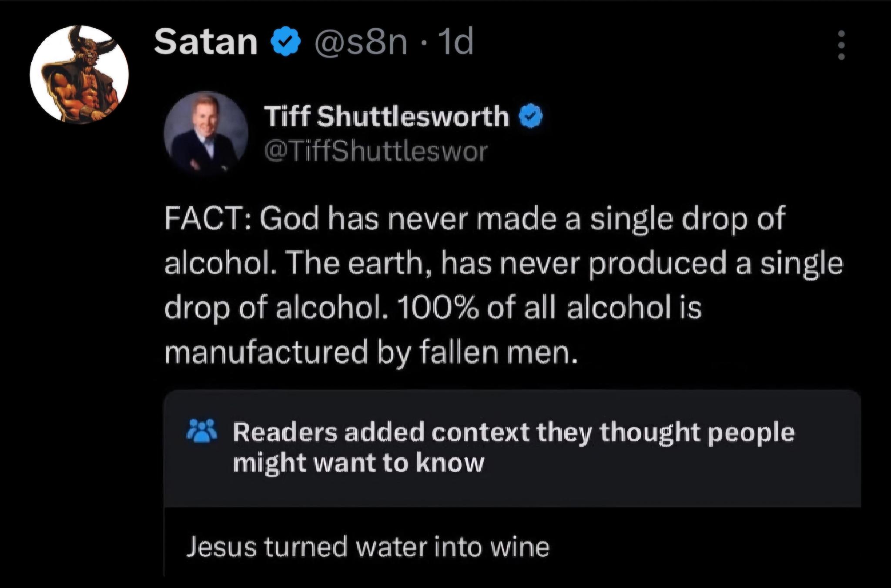Open the three-dot more options menu
The height and width of the screenshot is (588, 891).
(x=841, y=45)
